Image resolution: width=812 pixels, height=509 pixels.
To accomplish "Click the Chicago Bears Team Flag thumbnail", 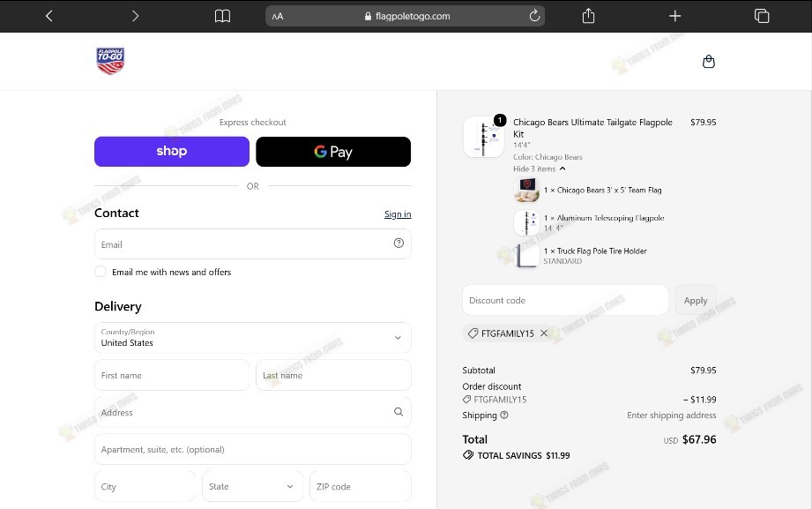I will (526, 191).
